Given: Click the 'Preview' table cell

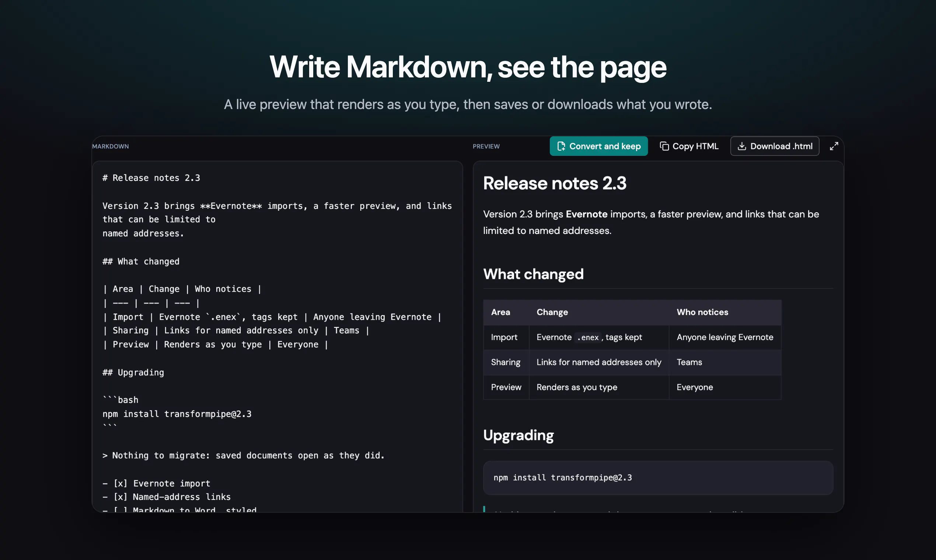Looking at the screenshot, I should click(x=506, y=387).
